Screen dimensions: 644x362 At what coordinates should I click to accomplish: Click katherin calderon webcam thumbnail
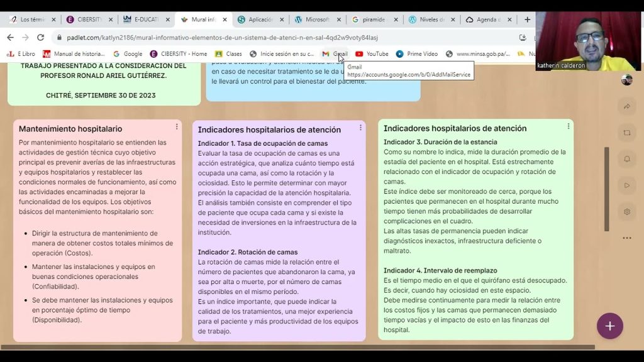point(588,41)
